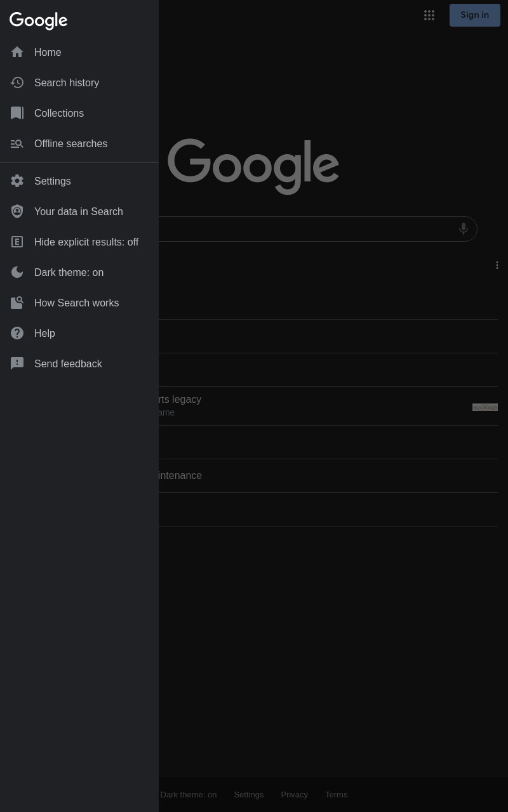Select Offline searches menu entry
508x812 pixels.
(x=79, y=143)
